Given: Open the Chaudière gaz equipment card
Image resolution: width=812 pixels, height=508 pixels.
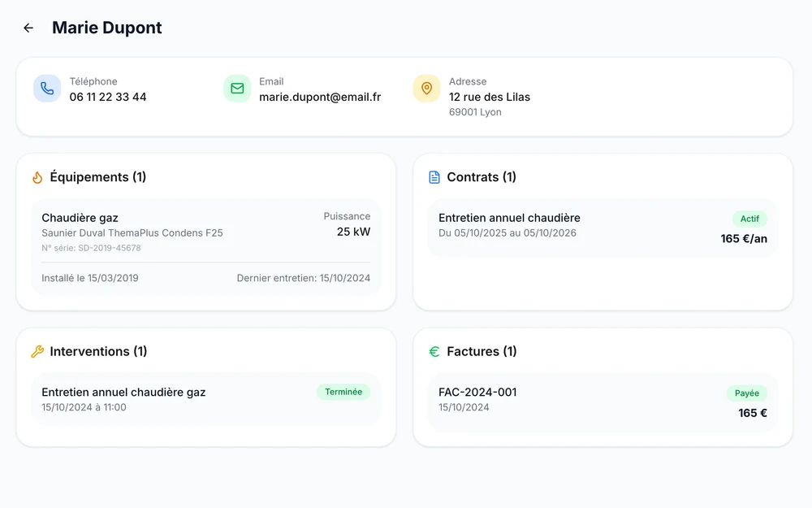Looking at the screenshot, I should coord(206,247).
